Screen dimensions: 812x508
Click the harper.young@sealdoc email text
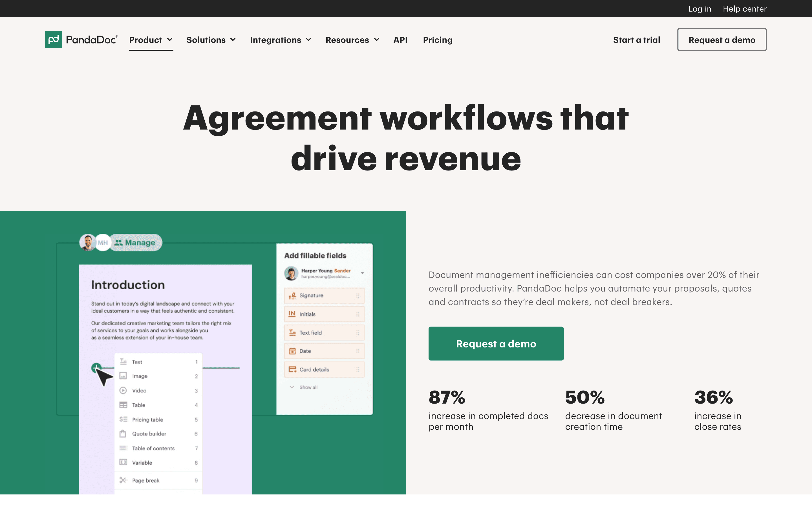(325, 277)
